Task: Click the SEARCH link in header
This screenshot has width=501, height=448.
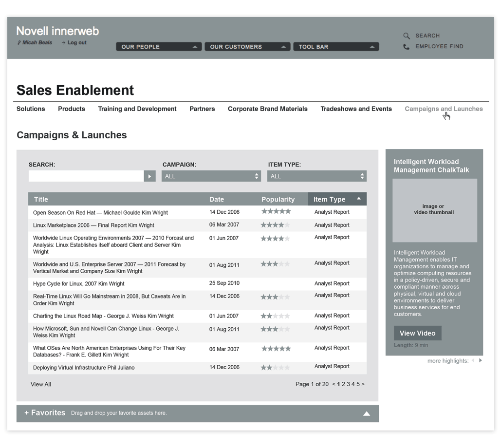Action: click(427, 36)
